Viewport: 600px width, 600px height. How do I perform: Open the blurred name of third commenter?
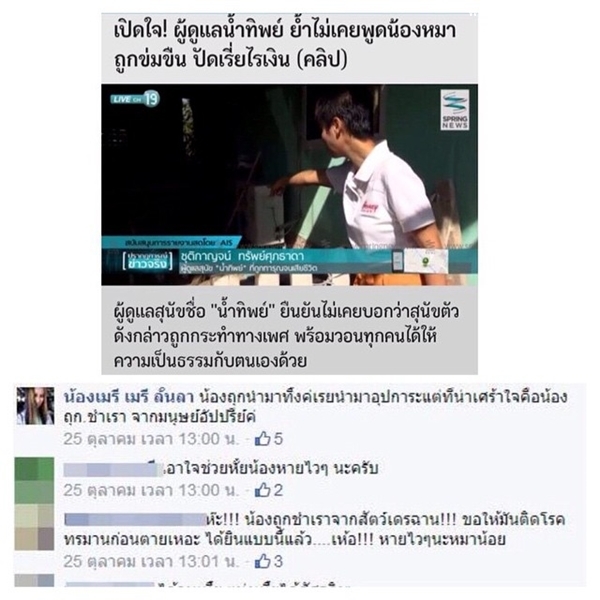135,519
